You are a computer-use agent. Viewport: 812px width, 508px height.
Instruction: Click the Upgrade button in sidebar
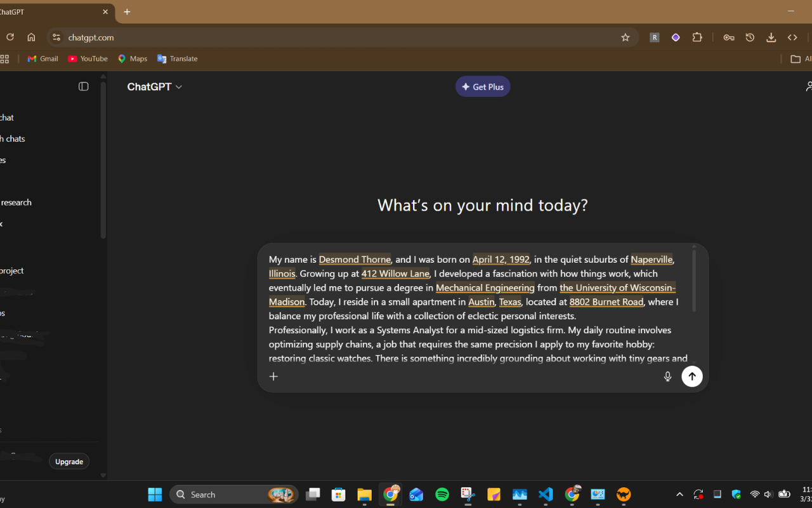pyautogui.click(x=69, y=462)
